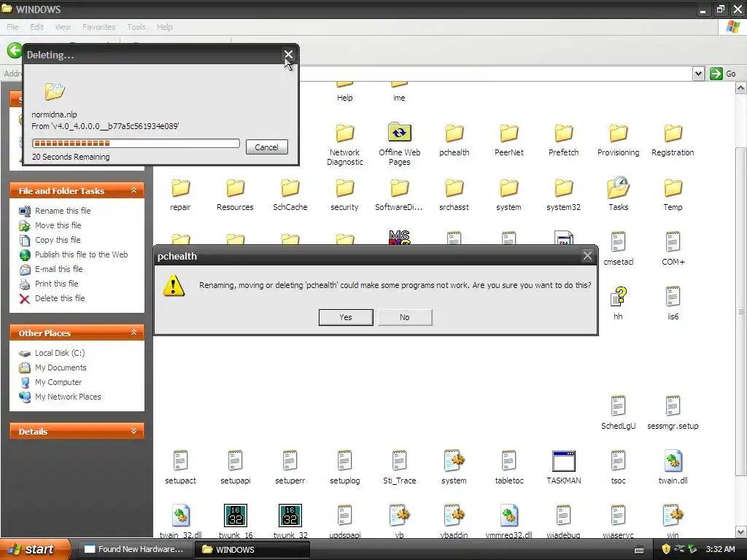747x560 pixels.
Task: Close the Deleting progress dialog
Action: coord(288,54)
